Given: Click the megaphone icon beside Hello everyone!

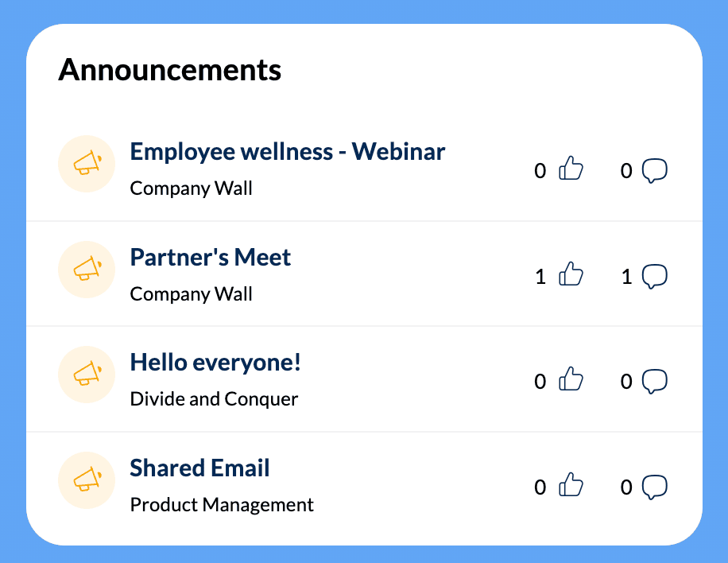Looking at the screenshot, I should pyautogui.click(x=87, y=375).
